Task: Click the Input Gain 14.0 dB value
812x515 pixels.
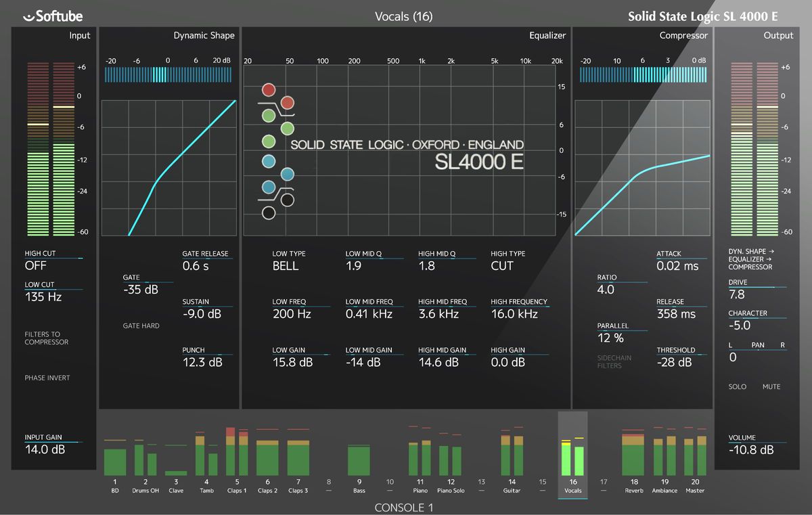Action: pyautogui.click(x=45, y=449)
